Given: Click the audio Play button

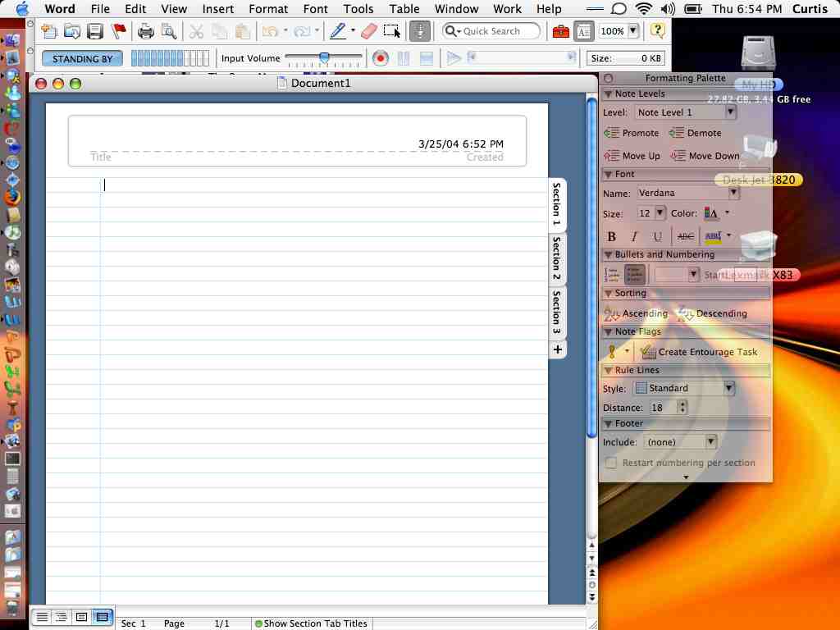Looking at the screenshot, I should click(454, 58).
